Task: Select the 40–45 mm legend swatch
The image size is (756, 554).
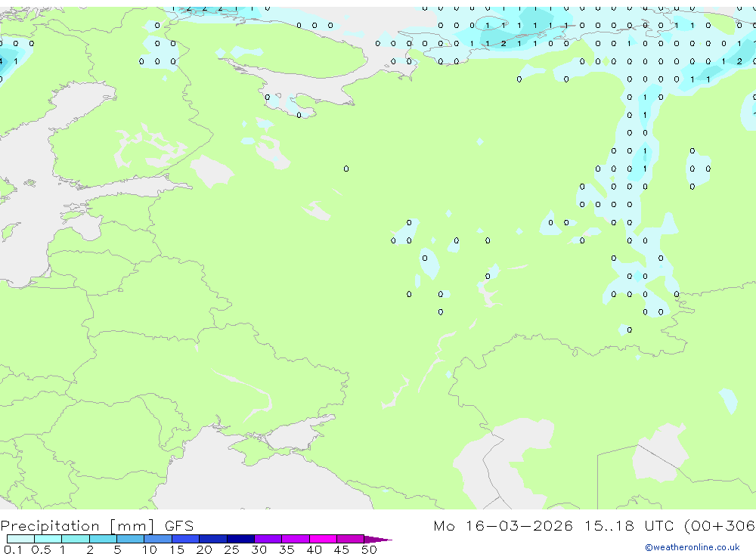Action: (x=323, y=539)
